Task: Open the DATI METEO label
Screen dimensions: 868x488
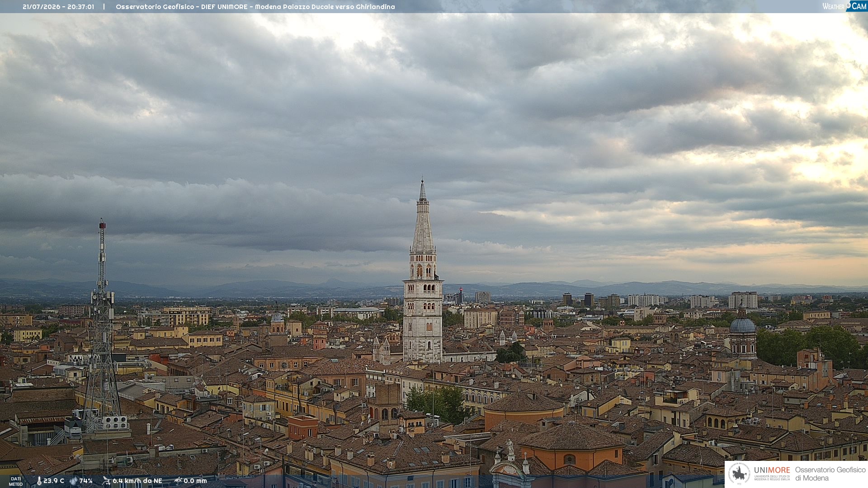Action: pyautogui.click(x=16, y=482)
